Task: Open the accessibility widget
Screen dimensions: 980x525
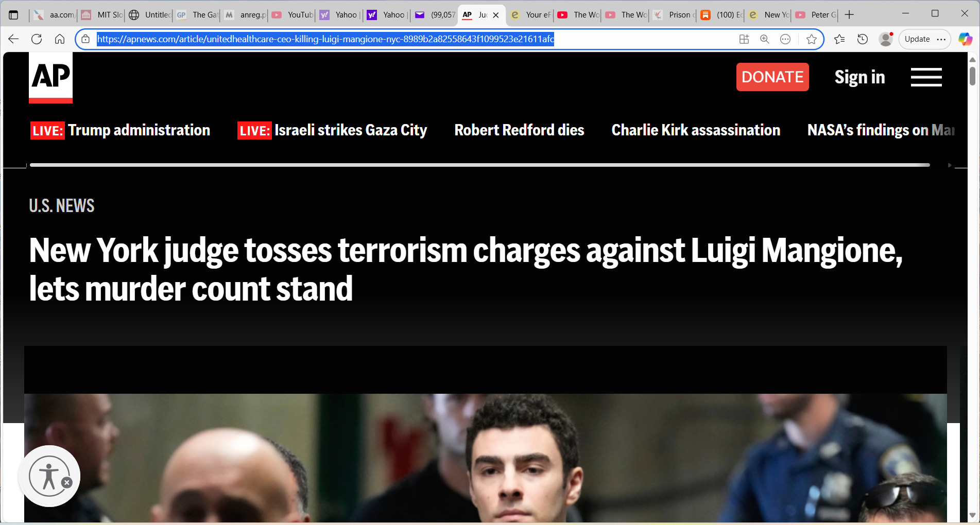Action: coord(49,476)
